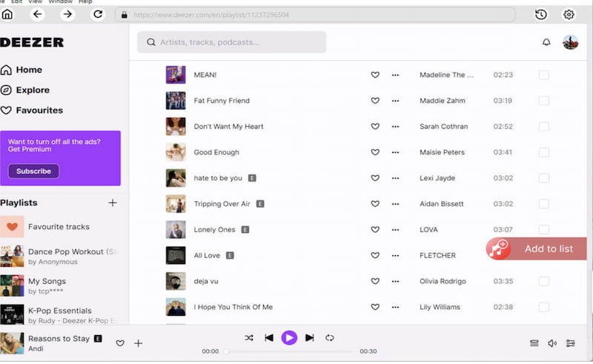Viewport: 593px width, 364px height.
Task: Open audio settings equalizer icon
Action: pyautogui.click(x=570, y=343)
